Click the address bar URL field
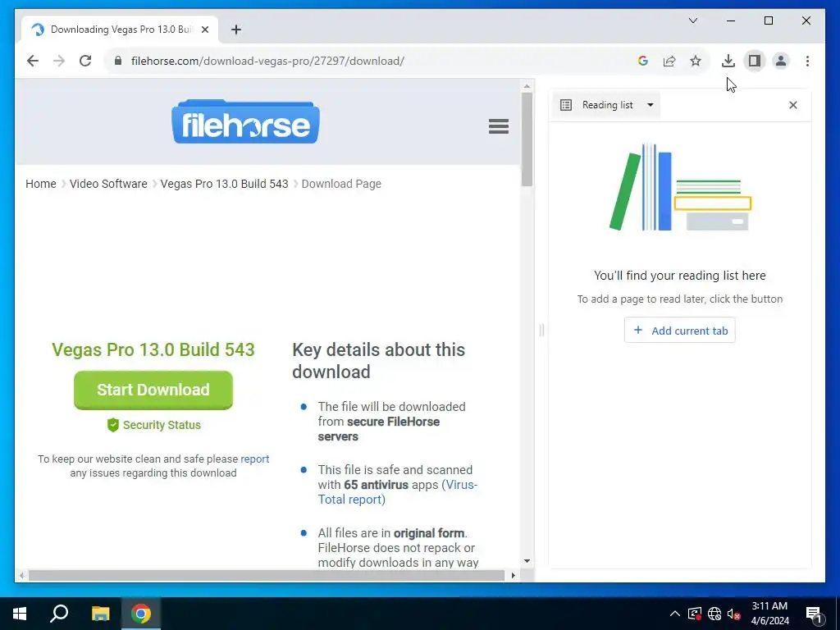 [x=375, y=61]
